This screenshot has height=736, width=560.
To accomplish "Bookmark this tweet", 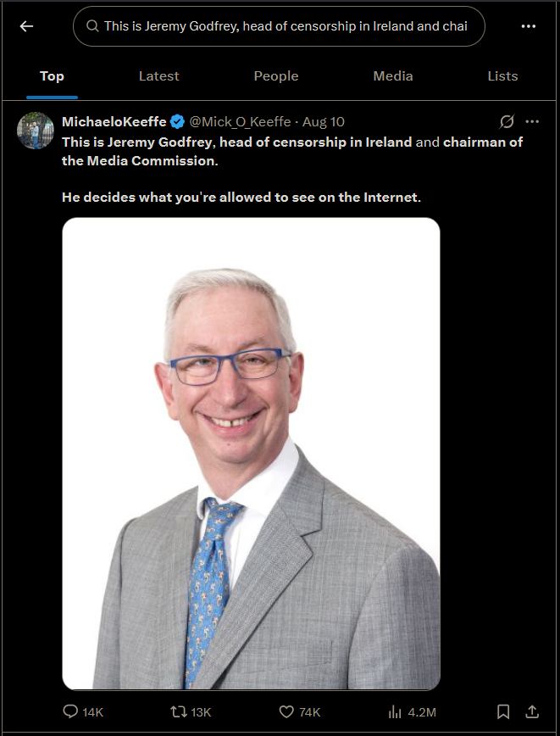I will pos(503,711).
